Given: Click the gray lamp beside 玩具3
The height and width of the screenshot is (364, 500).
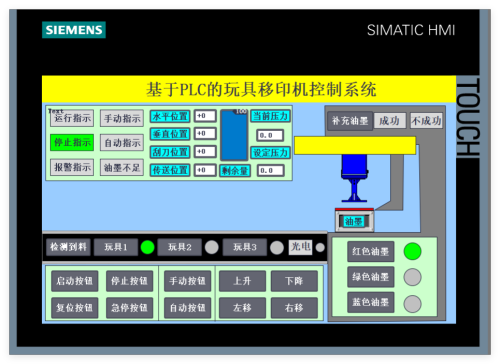Looking at the screenshot, I should [277, 248].
